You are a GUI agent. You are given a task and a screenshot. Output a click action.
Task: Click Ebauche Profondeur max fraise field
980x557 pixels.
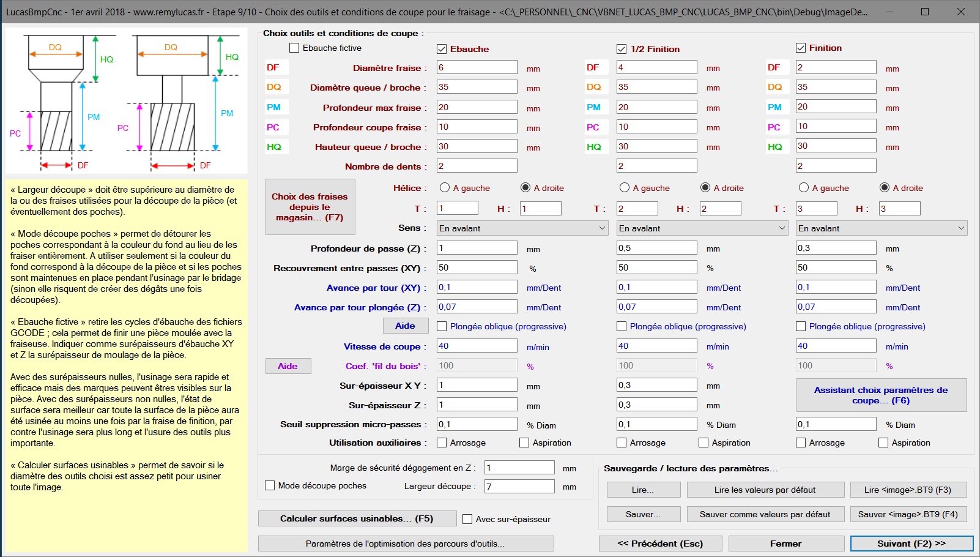477,107
